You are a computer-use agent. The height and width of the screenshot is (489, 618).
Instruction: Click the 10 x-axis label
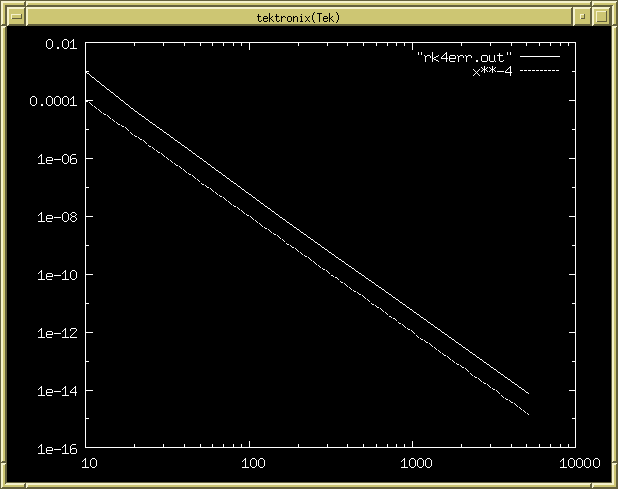88,463
